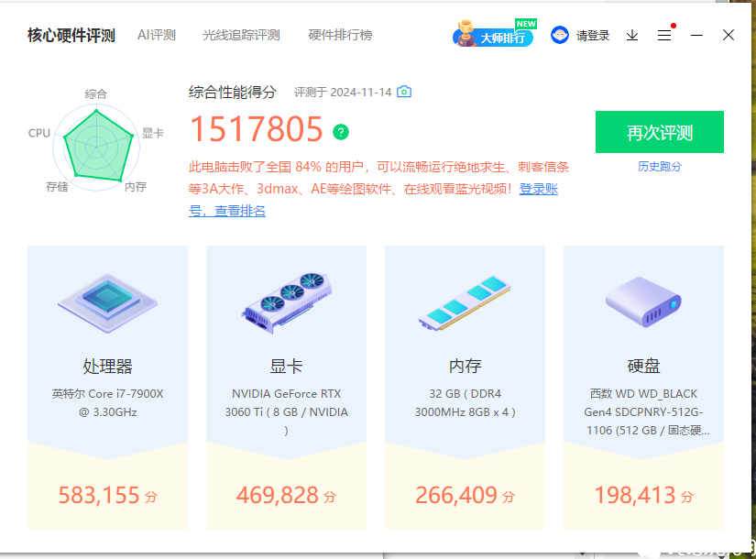Screen dimensions: 756x559
Task: Open the hamburger menu icon
Action: pos(664,35)
